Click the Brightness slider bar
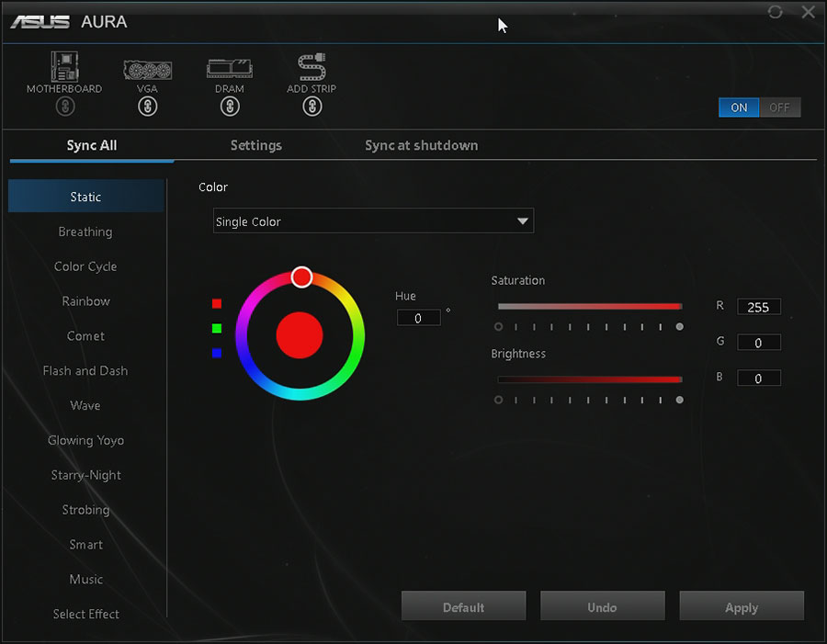Image resolution: width=827 pixels, height=644 pixels. click(x=590, y=379)
